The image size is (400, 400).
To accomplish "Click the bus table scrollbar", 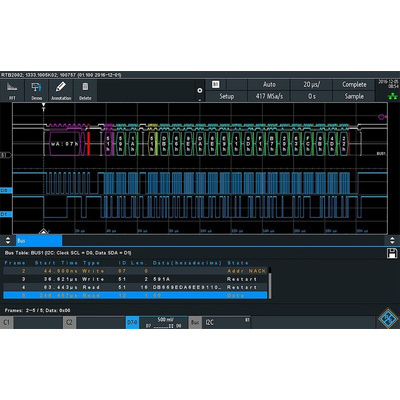I will tap(269, 283).
